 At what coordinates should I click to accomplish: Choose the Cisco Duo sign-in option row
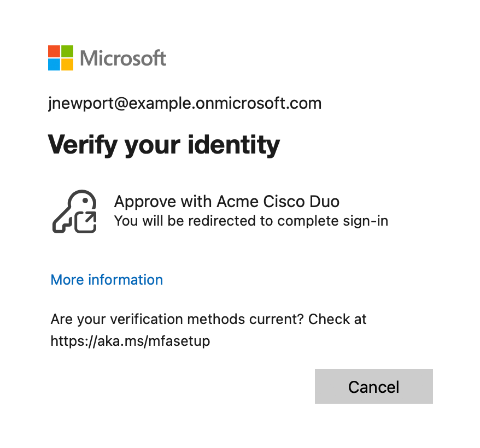tap(219, 211)
